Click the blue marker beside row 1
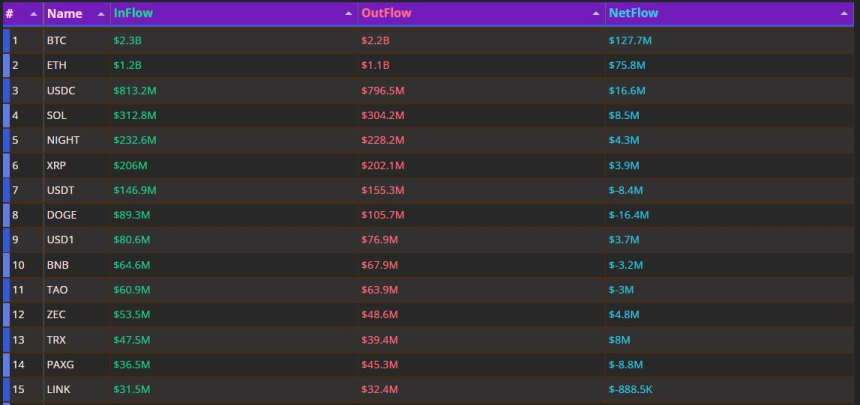This screenshot has height=405, width=860. coord(6,40)
